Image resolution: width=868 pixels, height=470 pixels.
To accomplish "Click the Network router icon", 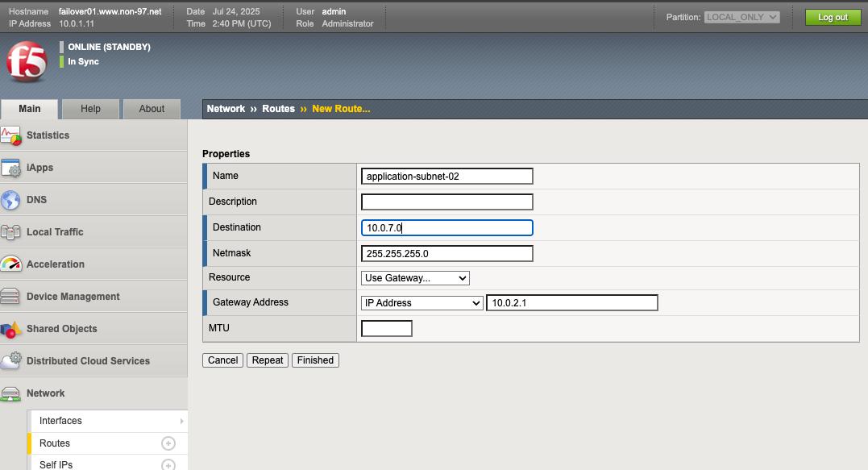I will tap(10, 393).
